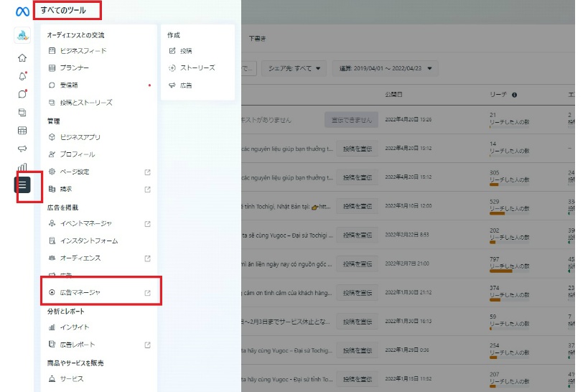Click 投稿を宣伝 for 2022年1月30日 16:13 post
This screenshot has width=588, height=392.
[358, 322]
